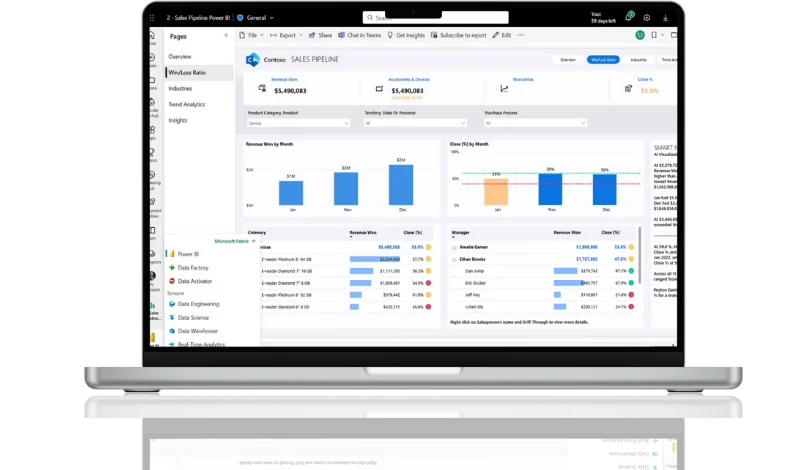Image resolution: width=800 pixels, height=470 pixels.
Task: Toggle the Ethan Brooks row expand box
Action: click(x=454, y=259)
